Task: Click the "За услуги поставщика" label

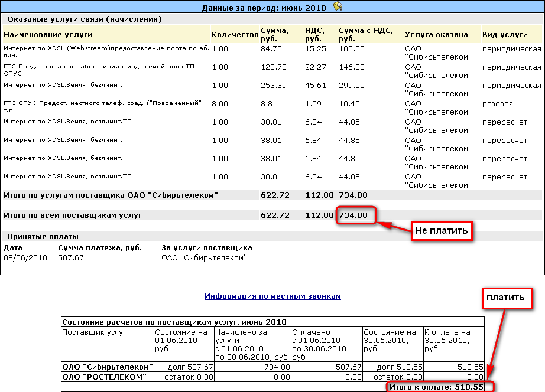Action: [x=207, y=248]
